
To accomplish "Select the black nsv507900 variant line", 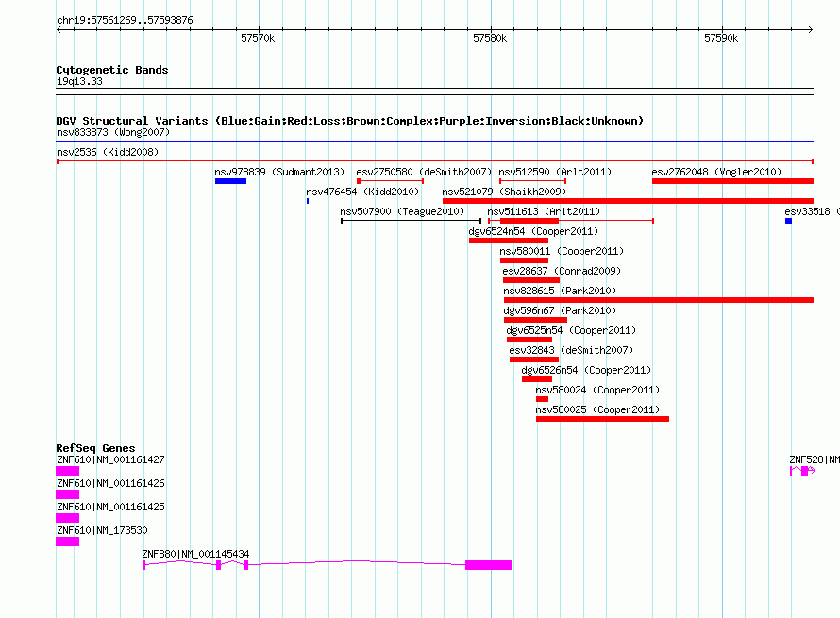I will click(411, 221).
